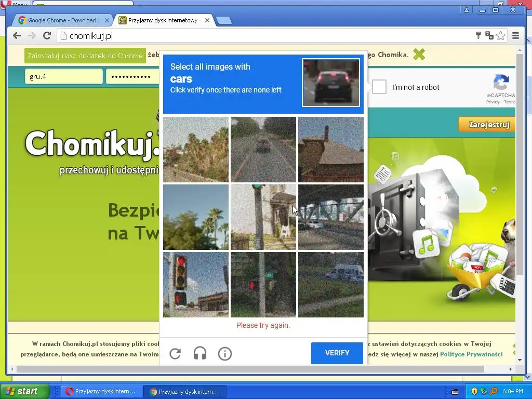Select the tile with the pole and green signal

pos(263,217)
